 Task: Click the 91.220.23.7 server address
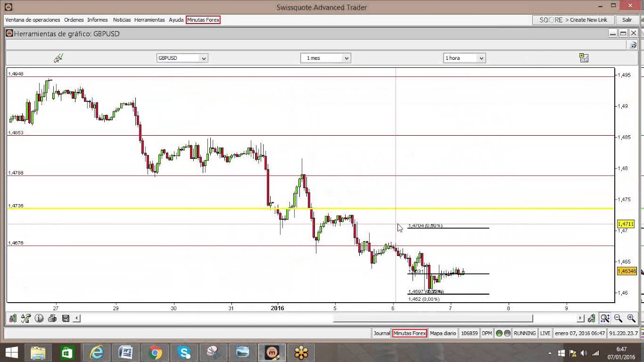coord(623,333)
